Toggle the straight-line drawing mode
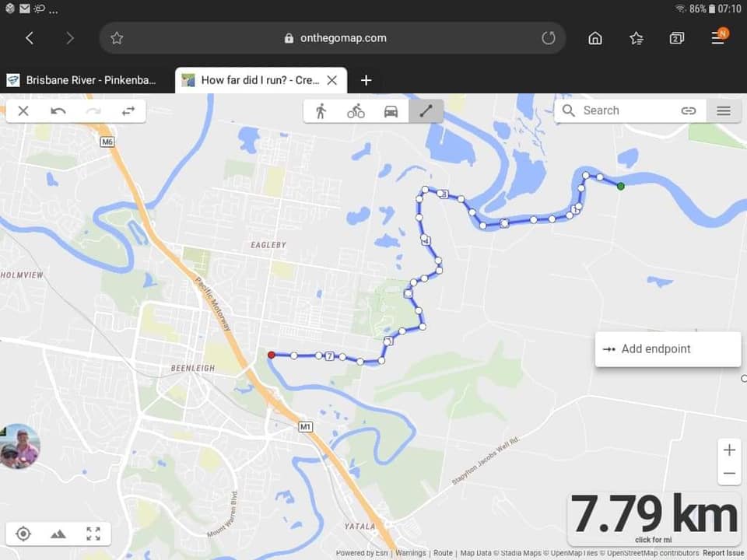Viewport: 747px width, 560px height. [426, 111]
